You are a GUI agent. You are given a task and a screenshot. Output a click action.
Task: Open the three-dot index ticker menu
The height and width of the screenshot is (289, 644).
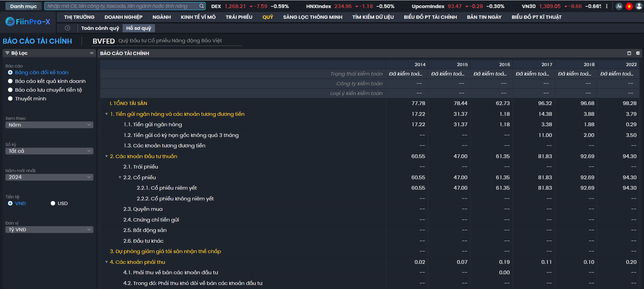[x=607, y=6]
